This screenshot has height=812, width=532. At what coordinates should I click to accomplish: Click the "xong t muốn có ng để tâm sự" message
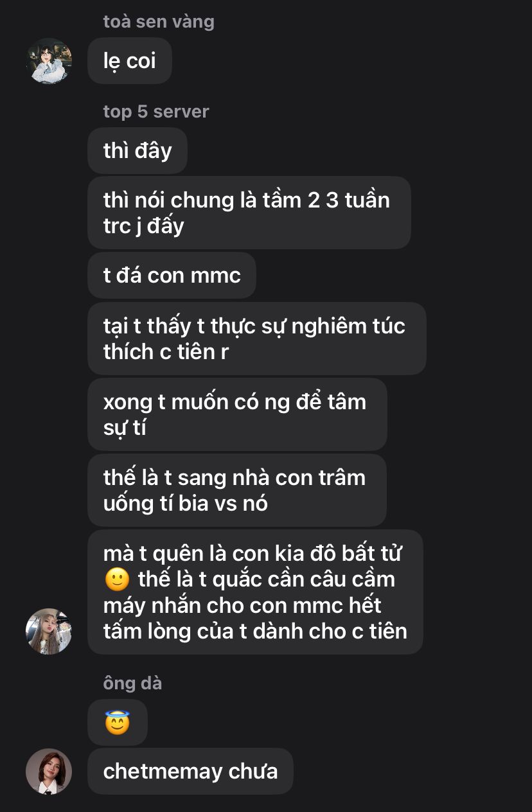pos(237,414)
